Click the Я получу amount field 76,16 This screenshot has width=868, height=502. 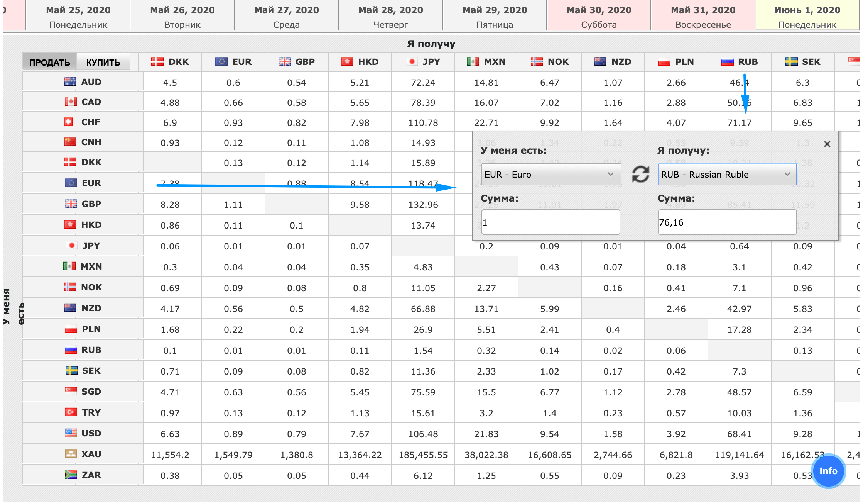click(727, 222)
